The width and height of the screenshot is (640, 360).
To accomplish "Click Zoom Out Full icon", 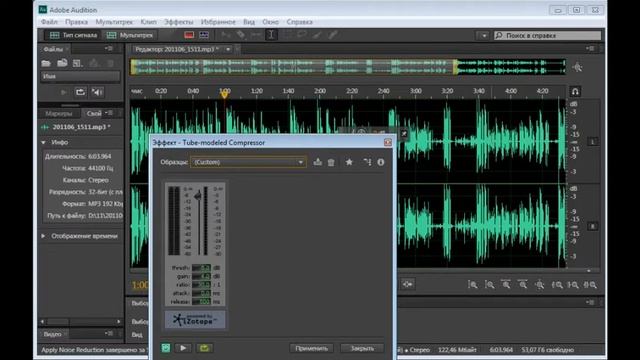I will point(540,285).
